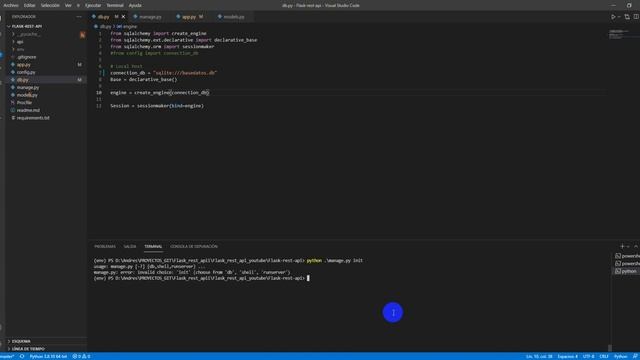Open the new-terminal launch profile dropdown
This screenshot has height=360, width=640.
(x=628, y=247)
